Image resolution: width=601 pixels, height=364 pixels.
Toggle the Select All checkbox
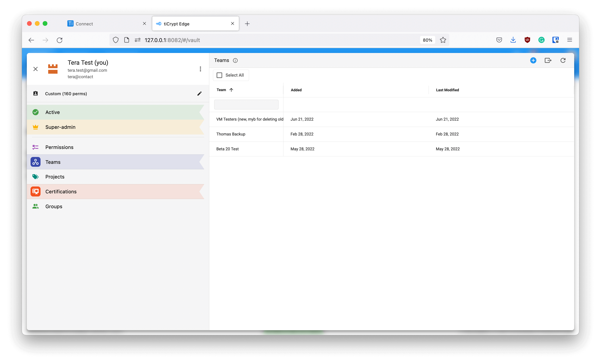(x=219, y=75)
